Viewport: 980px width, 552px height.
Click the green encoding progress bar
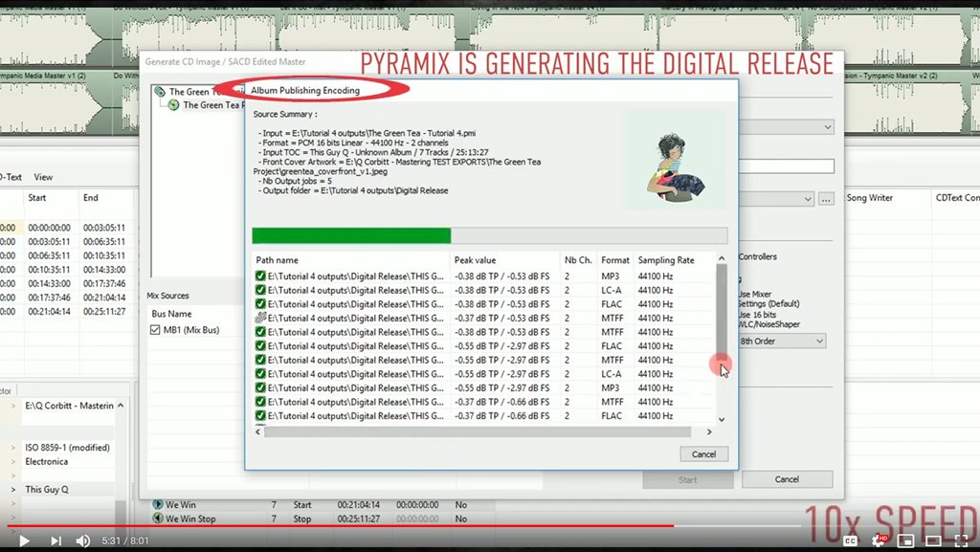351,235
